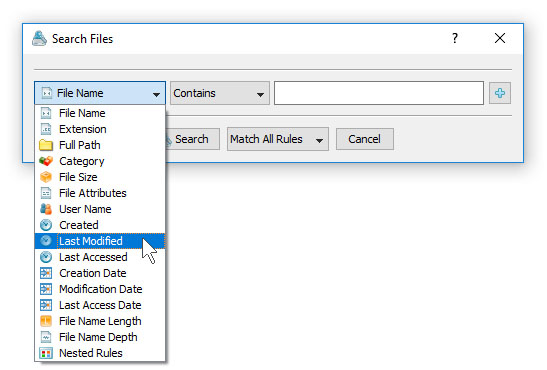The width and height of the screenshot is (547, 370).
Task: Select Last Accessed option
Action: tap(100, 257)
